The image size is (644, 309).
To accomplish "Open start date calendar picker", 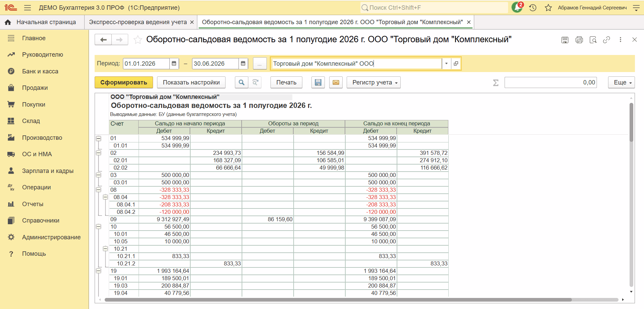I will pyautogui.click(x=174, y=63).
